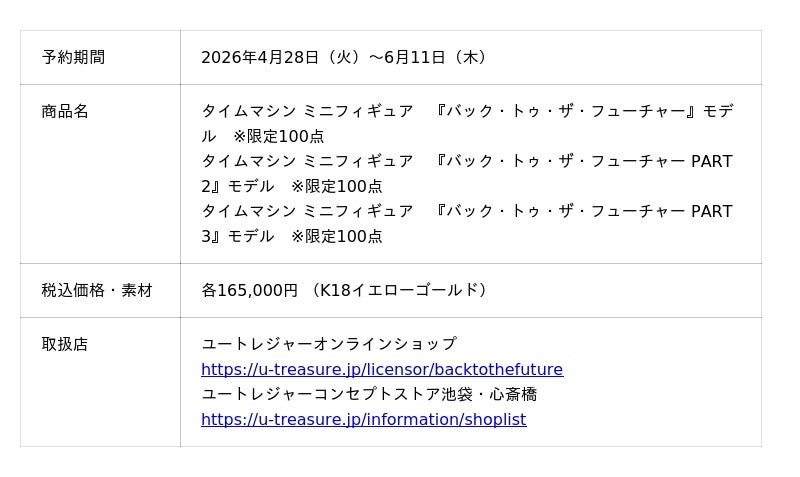Click the first タイムマシン ミニフィギュア product line

(307, 111)
